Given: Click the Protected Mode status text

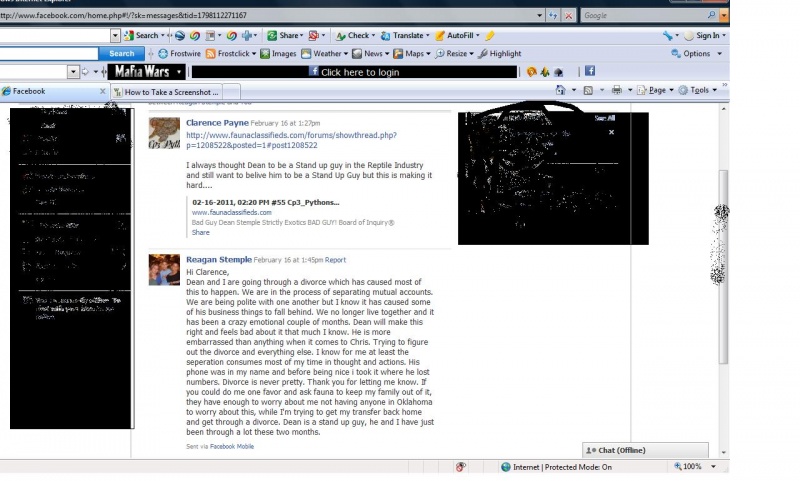Looking at the screenshot, I should (562, 467).
